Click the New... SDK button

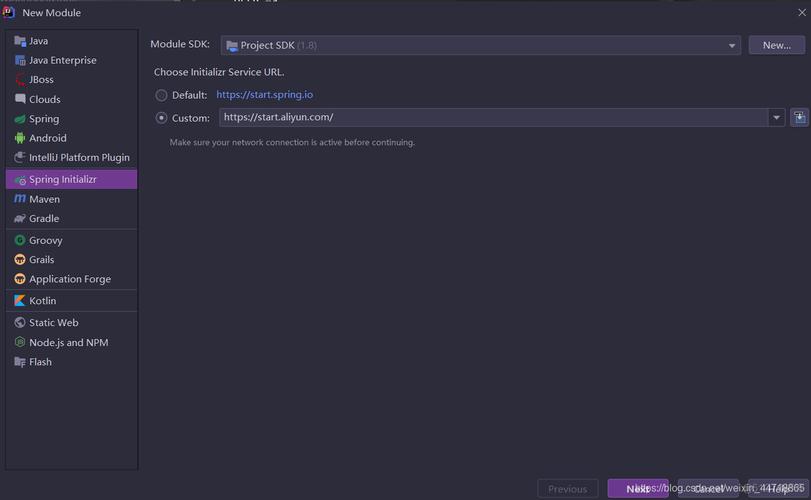776,45
